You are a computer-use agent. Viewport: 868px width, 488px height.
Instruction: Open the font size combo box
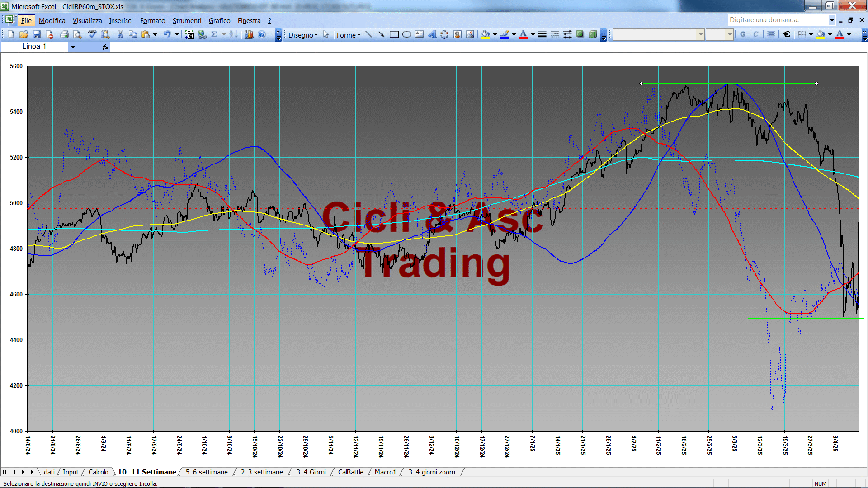pos(719,34)
